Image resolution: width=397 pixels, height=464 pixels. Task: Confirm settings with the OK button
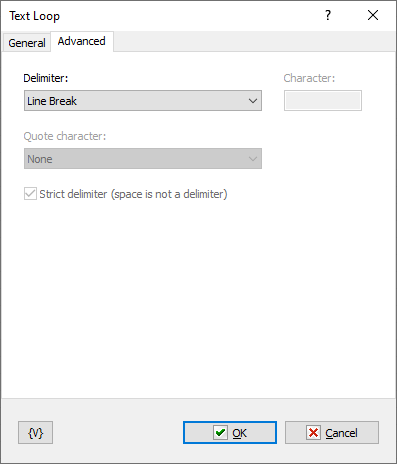[x=230, y=433]
